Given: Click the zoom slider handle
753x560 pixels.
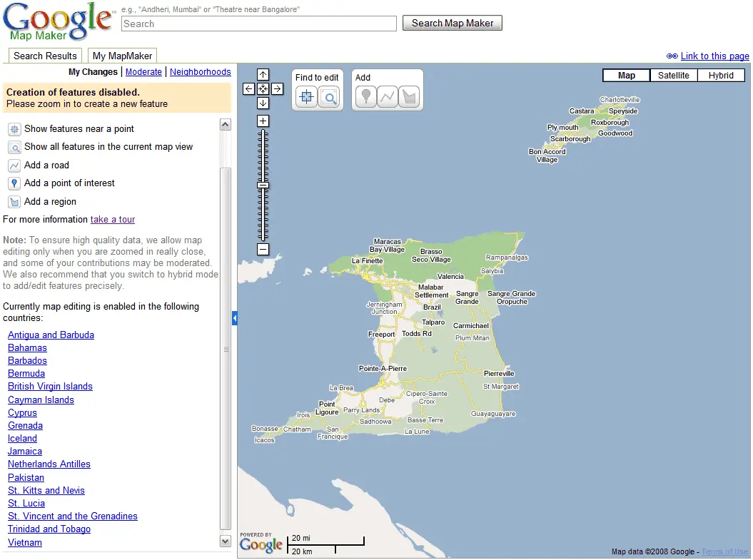Looking at the screenshot, I should click(263, 185).
